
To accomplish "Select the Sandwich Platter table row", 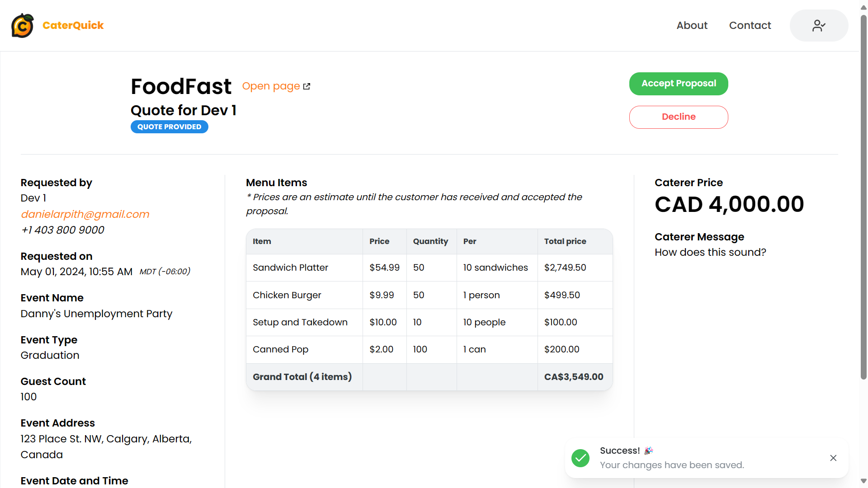I will [429, 267].
